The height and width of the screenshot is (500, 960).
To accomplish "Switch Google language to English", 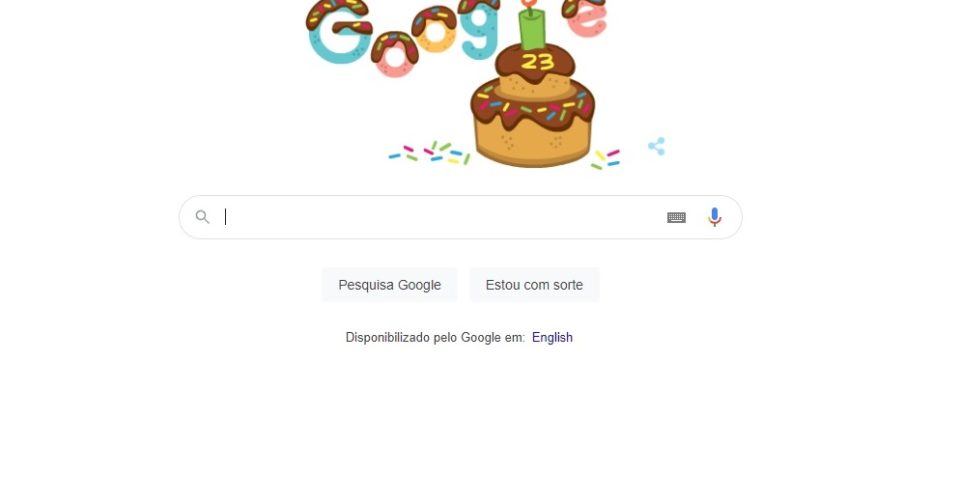I will [x=552, y=337].
